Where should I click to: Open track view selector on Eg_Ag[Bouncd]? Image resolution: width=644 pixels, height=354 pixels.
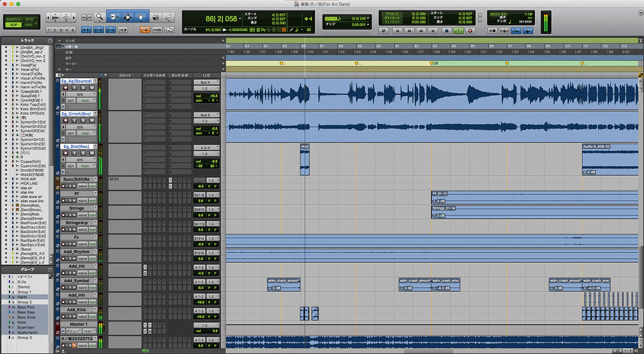tap(80, 95)
